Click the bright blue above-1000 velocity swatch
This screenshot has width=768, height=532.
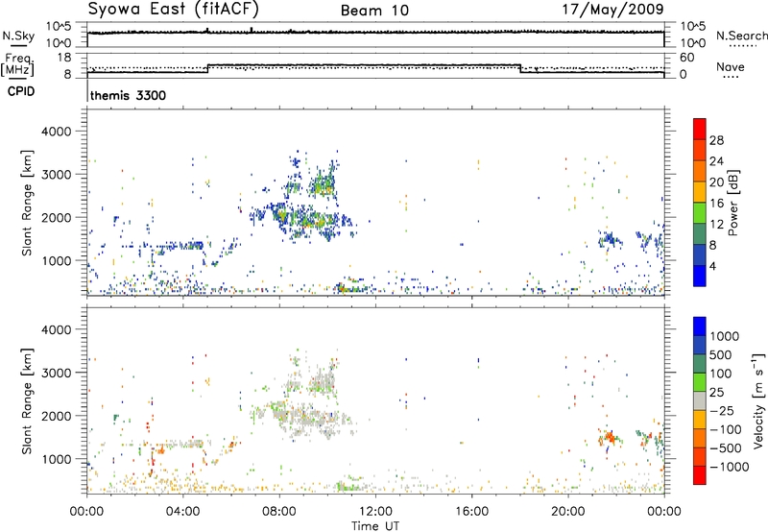pos(700,326)
